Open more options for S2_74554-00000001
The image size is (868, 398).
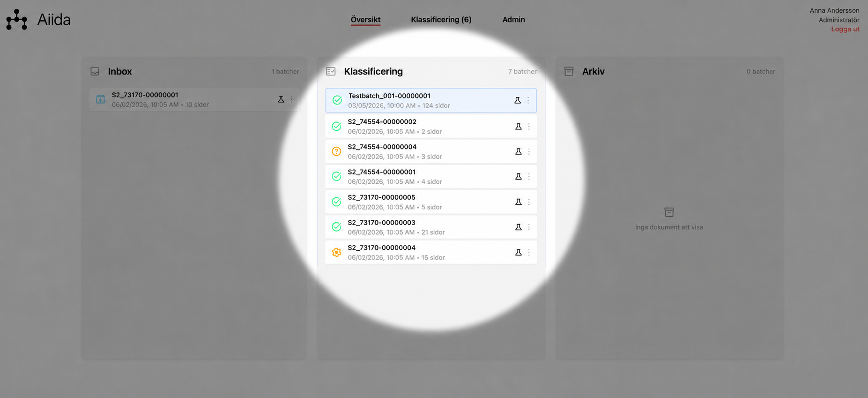click(x=529, y=176)
